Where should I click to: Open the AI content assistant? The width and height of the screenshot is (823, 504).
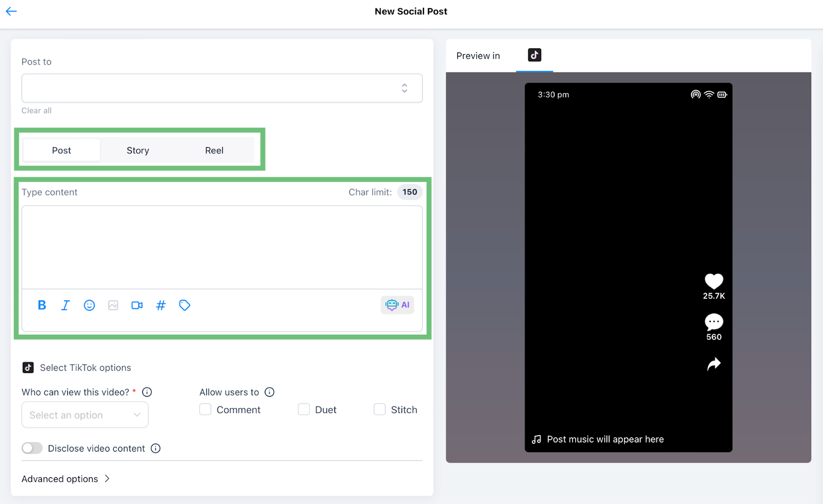pos(398,305)
